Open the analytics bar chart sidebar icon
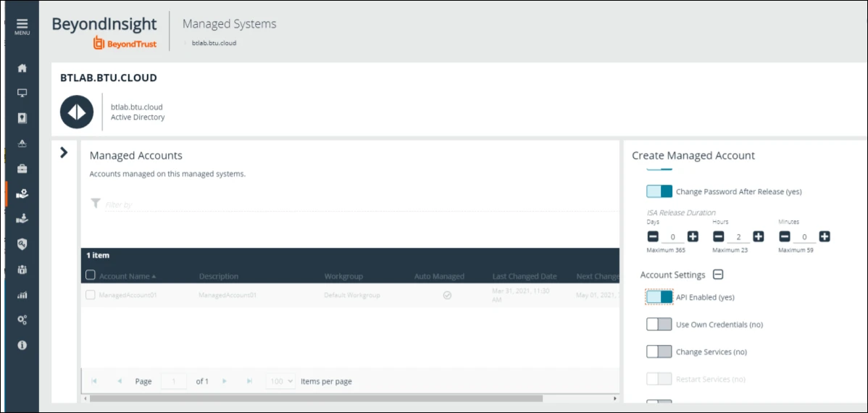Image resolution: width=868 pixels, height=413 pixels. coord(22,294)
